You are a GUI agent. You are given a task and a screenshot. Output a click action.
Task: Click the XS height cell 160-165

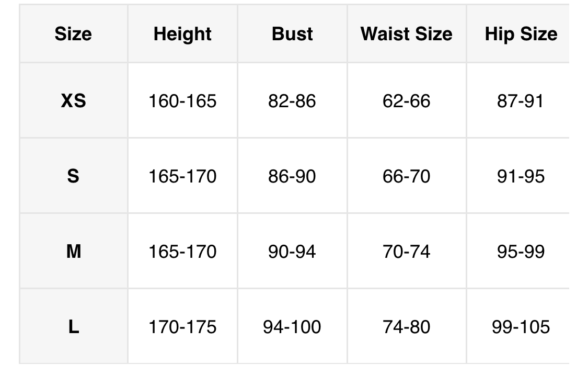182,100
